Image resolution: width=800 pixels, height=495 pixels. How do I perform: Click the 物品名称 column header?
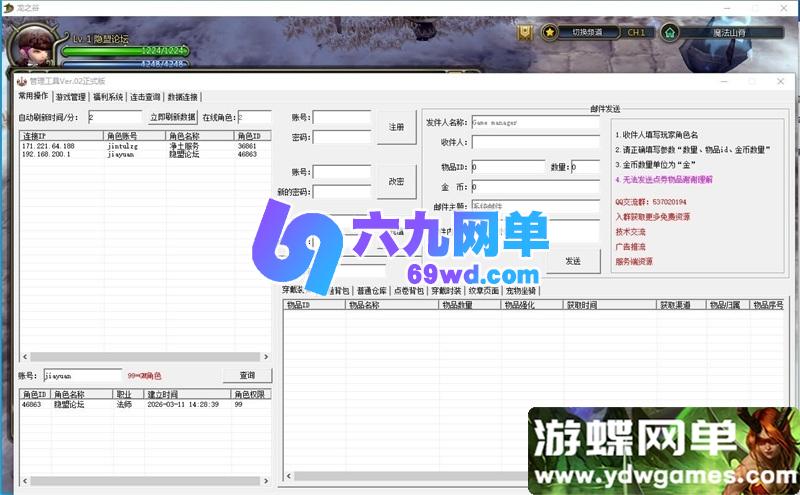click(392, 305)
